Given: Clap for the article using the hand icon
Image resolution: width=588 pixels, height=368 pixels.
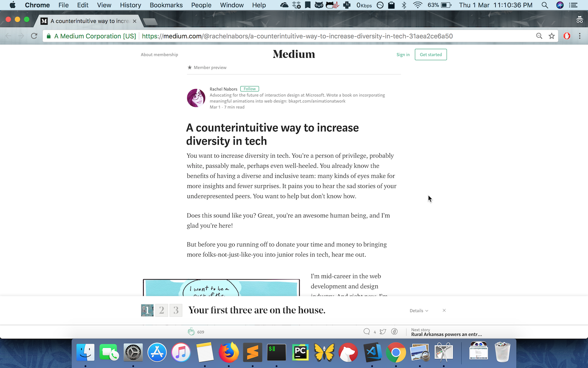Looking at the screenshot, I should click(x=191, y=332).
